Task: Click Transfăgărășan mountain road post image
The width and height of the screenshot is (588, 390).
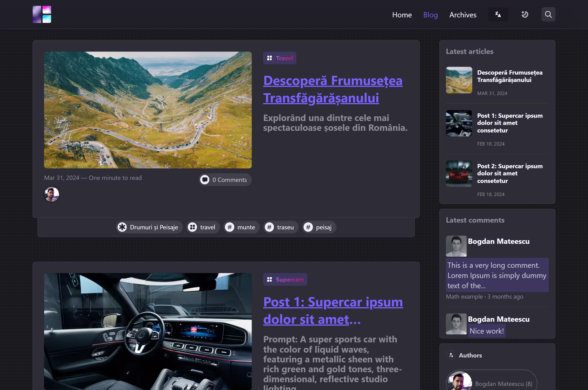Action: click(x=148, y=110)
